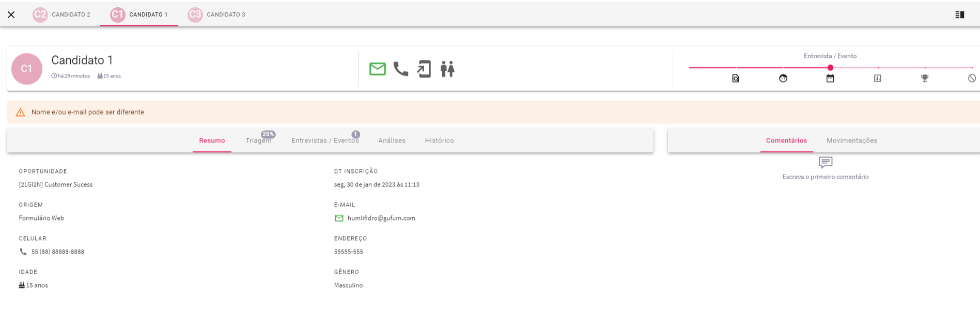This screenshot has height=331, width=980.
Task: Click the phone call icon in header
Action: point(400,69)
